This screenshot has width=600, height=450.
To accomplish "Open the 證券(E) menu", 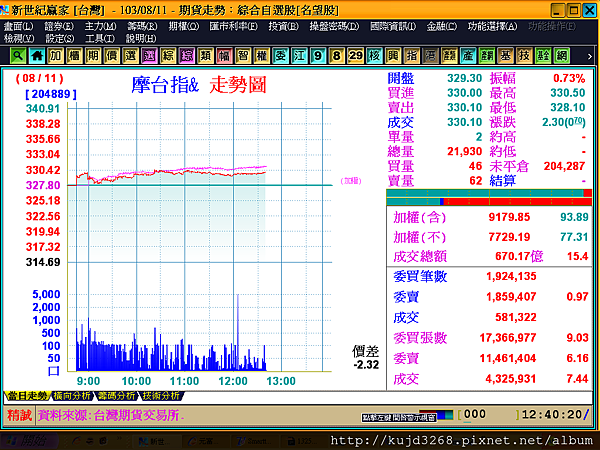I will point(59,26).
